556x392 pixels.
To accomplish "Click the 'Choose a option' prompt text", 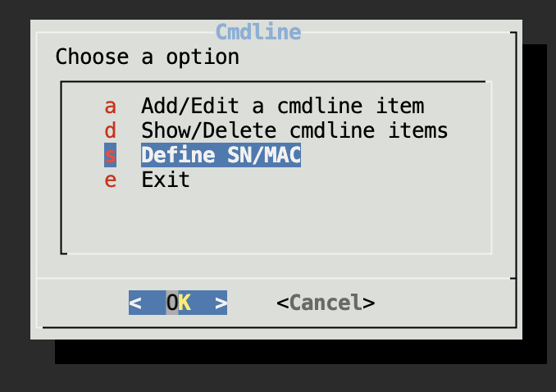I will point(148,57).
